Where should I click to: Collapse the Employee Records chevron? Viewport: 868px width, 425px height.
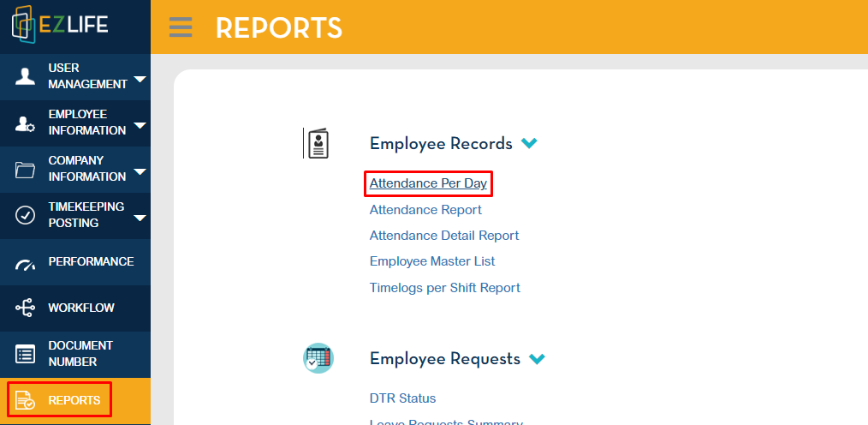pyautogui.click(x=529, y=143)
